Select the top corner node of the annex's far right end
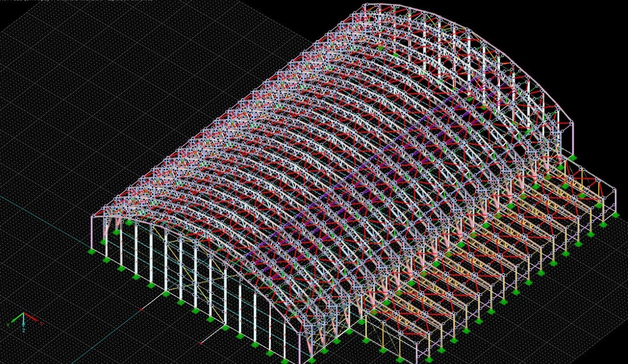The image size is (628, 364). click(x=615, y=189)
